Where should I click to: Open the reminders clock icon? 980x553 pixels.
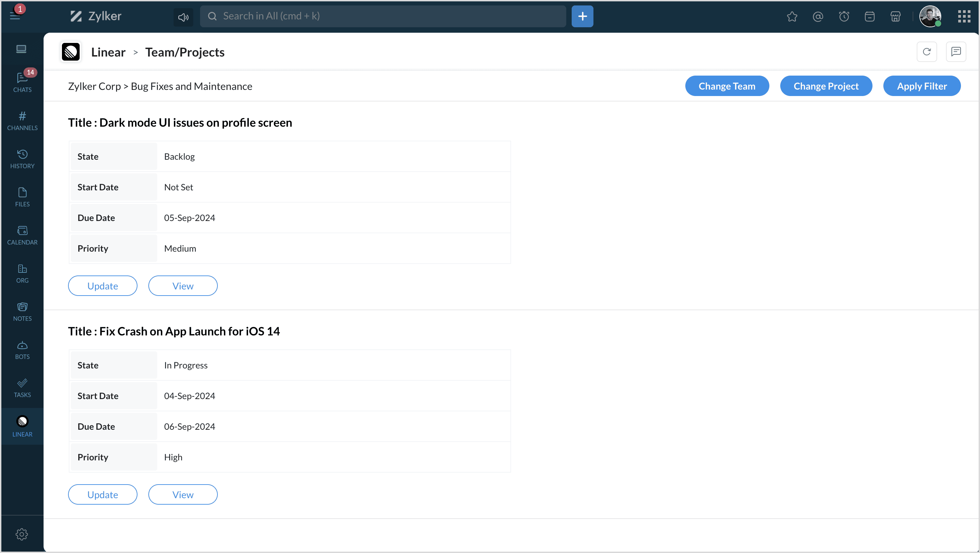[844, 16]
